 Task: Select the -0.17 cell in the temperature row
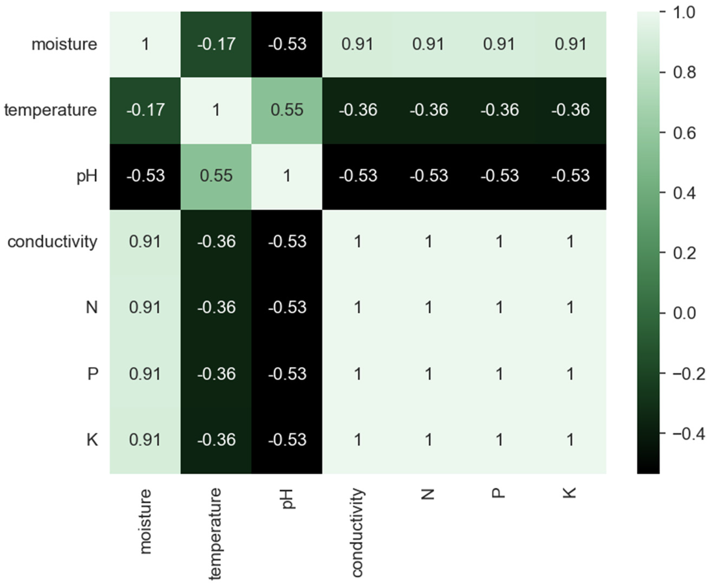click(x=145, y=110)
